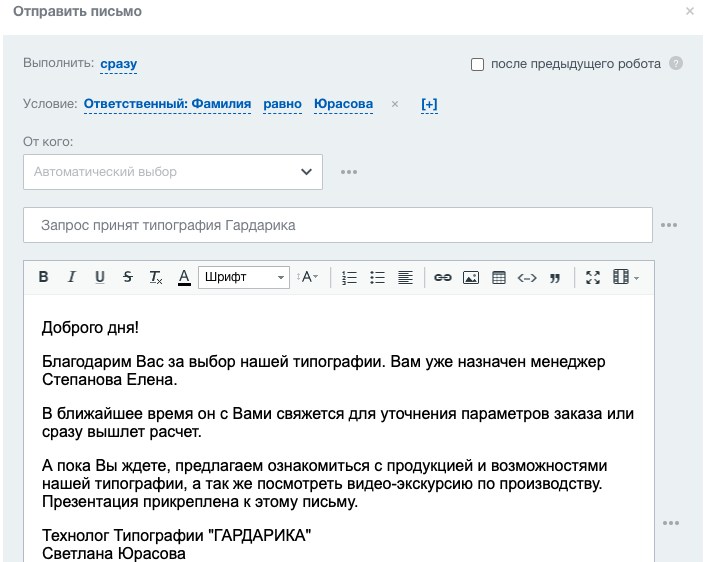Image resolution: width=707 pixels, height=562 pixels.
Task: Underline the selected text
Action: click(100, 277)
